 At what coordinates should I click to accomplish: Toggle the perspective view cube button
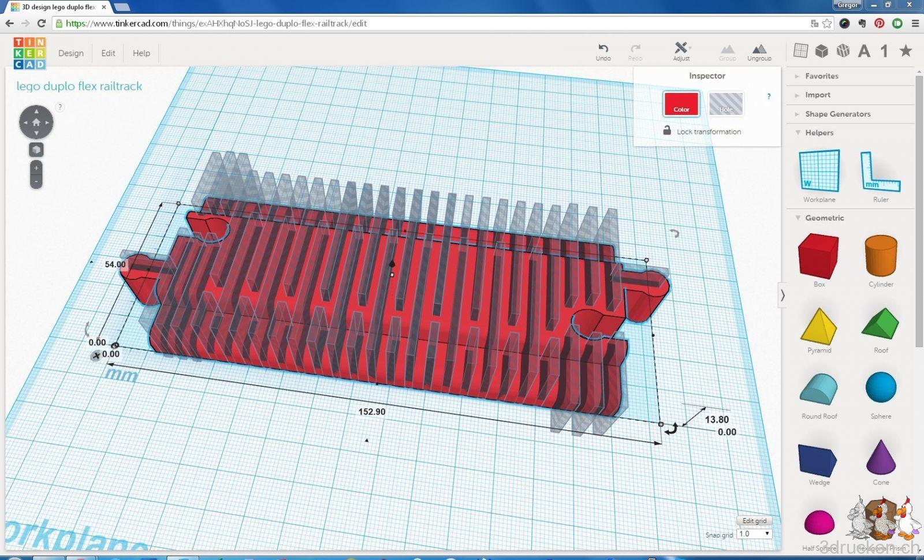(36, 150)
